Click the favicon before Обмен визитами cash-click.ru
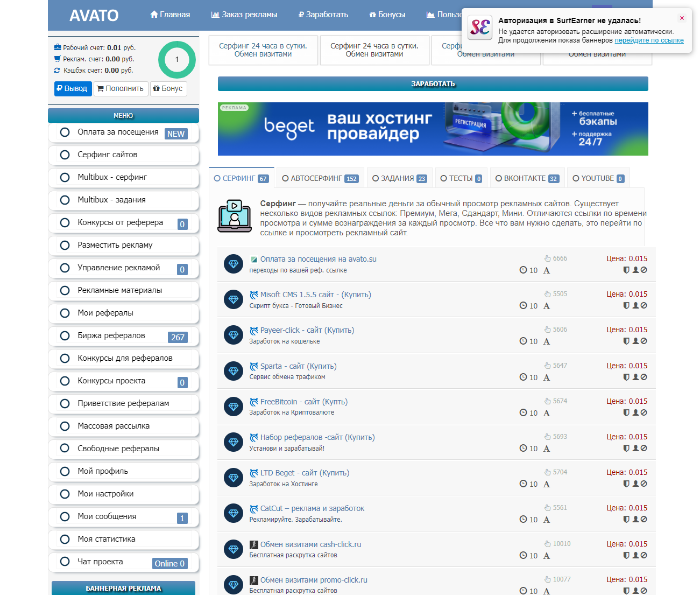 click(x=254, y=544)
